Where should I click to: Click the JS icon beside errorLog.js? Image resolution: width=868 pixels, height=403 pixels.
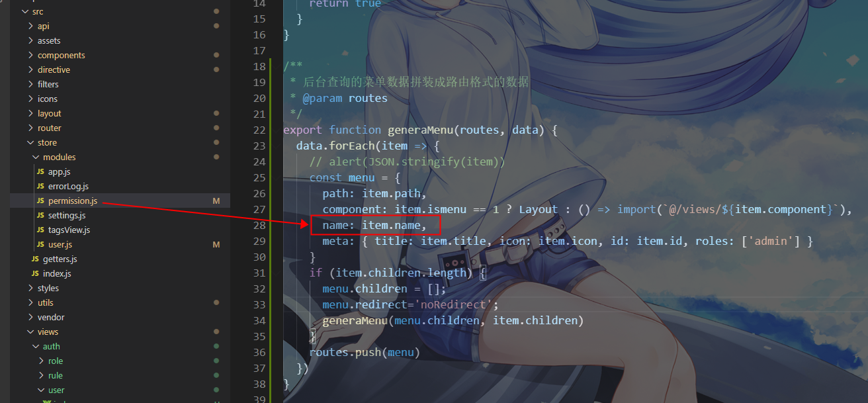coord(41,186)
